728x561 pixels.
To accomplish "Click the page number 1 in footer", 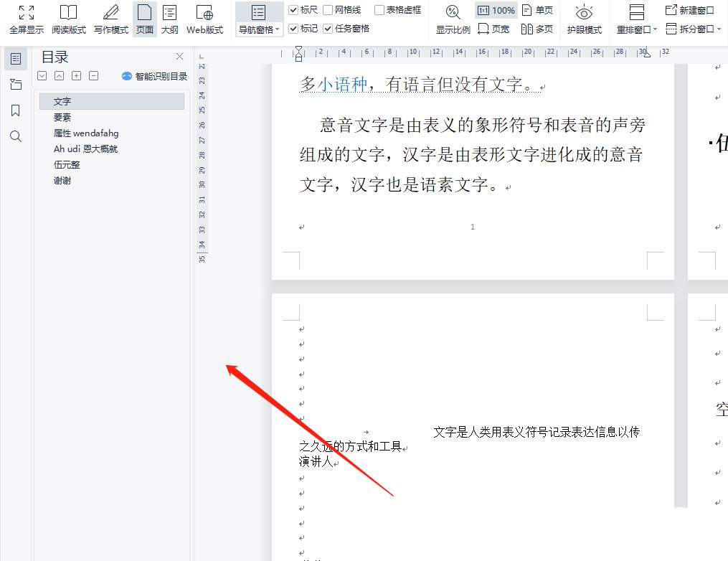I will [473, 227].
